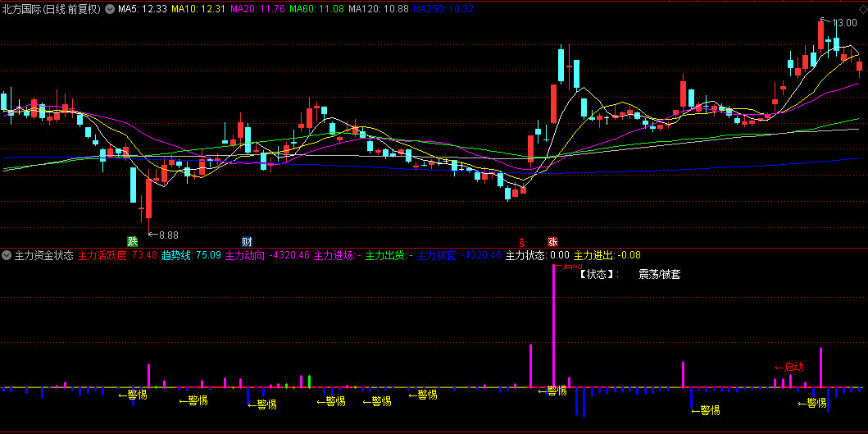Screen dimensions: 868x434
Task: Click the blue 财 finance event marker
Action: [x=247, y=242]
